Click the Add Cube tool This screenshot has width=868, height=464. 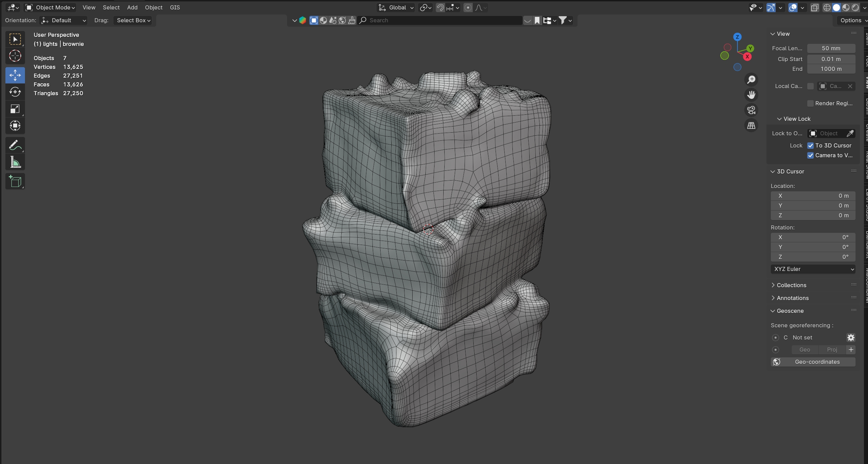point(15,182)
